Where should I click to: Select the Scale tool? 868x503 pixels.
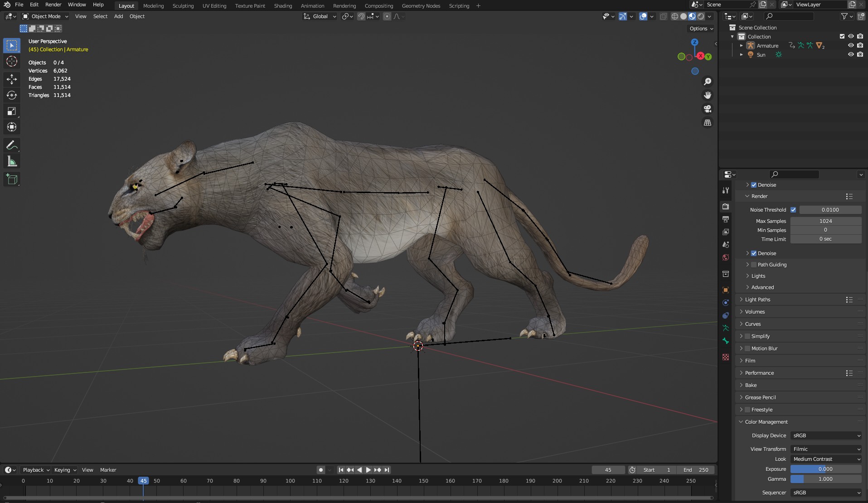(x=12, y=111)
